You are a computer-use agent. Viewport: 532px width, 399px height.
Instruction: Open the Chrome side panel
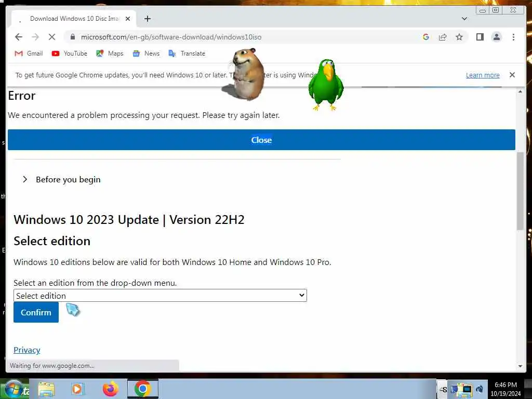(x=480, y=37)
